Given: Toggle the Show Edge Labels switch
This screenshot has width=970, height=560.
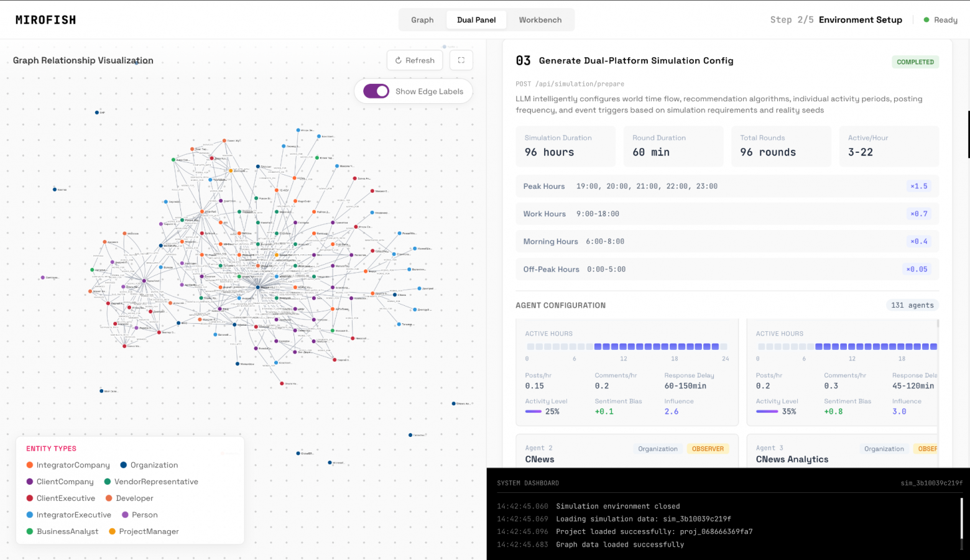Looking at the screenshot, I should pyautogui.click(x=376, y=91).
